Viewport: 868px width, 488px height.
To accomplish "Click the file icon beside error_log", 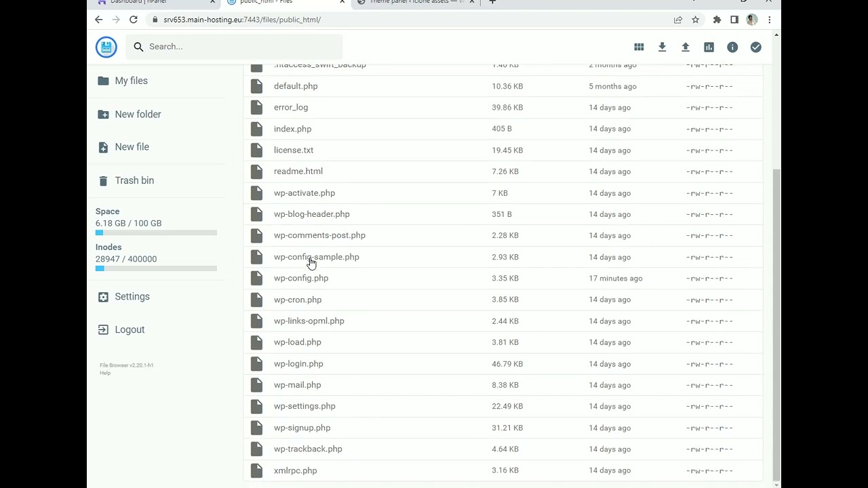I will point(256,107).
